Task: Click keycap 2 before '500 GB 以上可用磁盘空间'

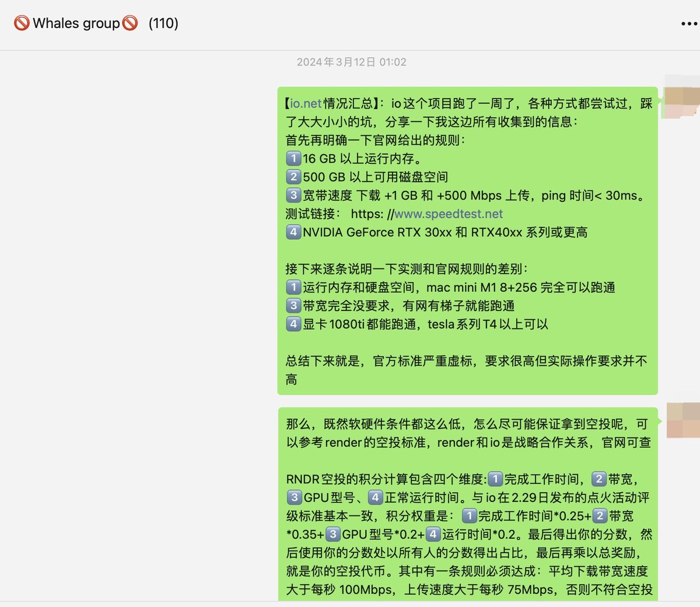Action: coord(293,177)
